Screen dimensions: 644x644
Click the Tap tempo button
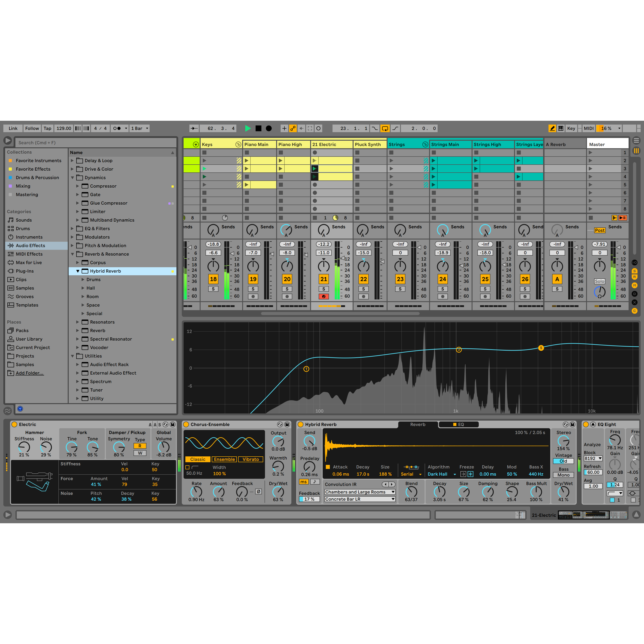pos(47,128)
